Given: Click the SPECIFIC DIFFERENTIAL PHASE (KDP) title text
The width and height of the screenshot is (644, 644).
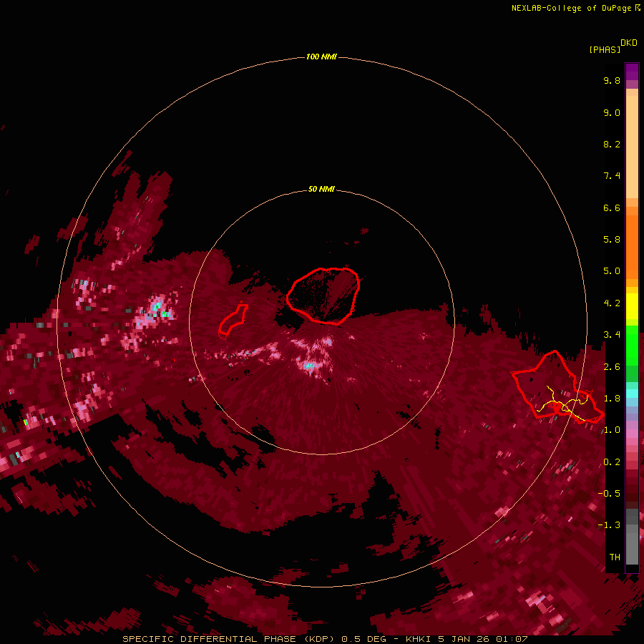Looking at the screenshot, I should [x=230, y=639].
